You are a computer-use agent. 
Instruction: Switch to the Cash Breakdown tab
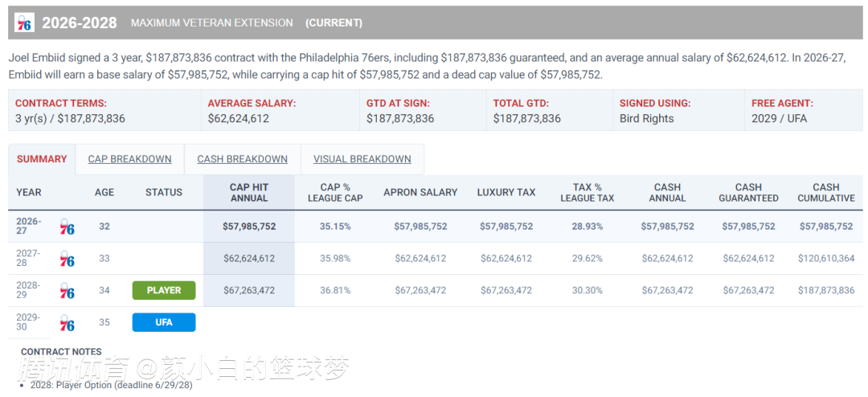(x=243, y=159)
